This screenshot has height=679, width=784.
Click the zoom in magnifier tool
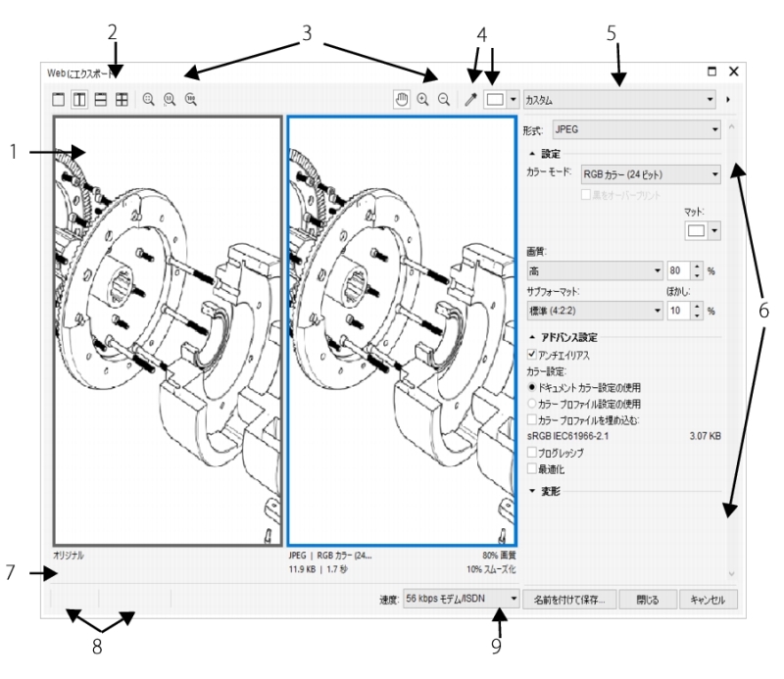422,100
